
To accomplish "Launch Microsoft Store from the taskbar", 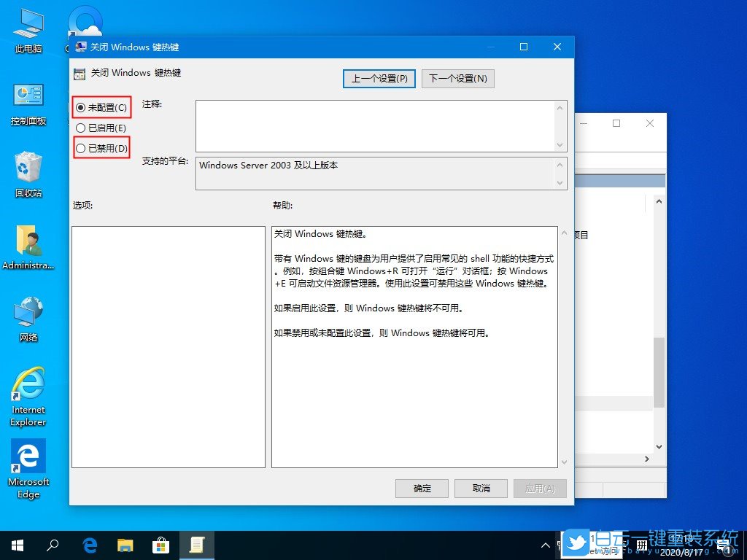I will (x=160, y=545).
